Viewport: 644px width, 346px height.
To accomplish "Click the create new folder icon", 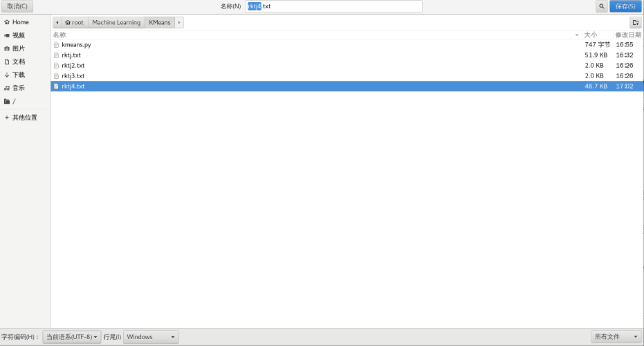I will tap(635, 22).
